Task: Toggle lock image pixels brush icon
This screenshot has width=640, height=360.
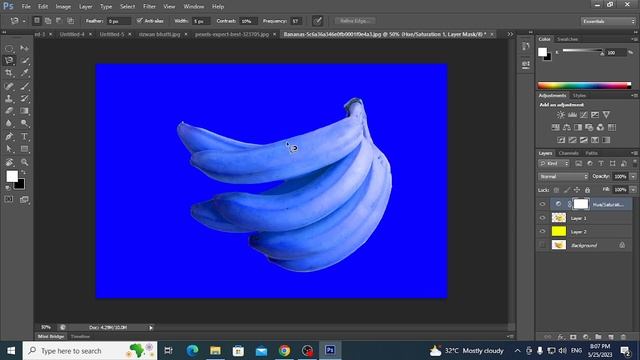Action: coord(567,190)
